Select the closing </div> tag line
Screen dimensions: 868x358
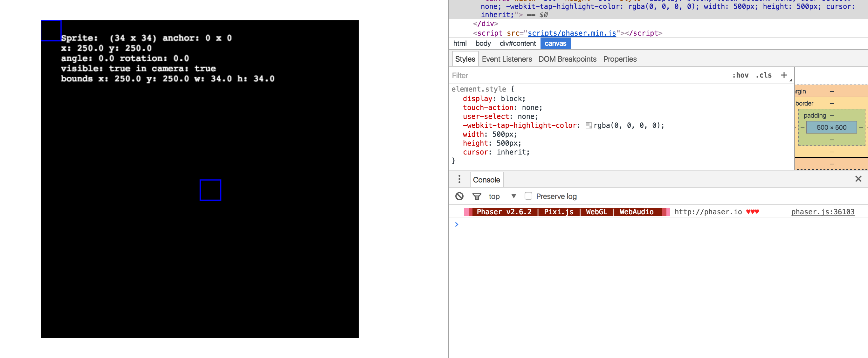point(485,24)
